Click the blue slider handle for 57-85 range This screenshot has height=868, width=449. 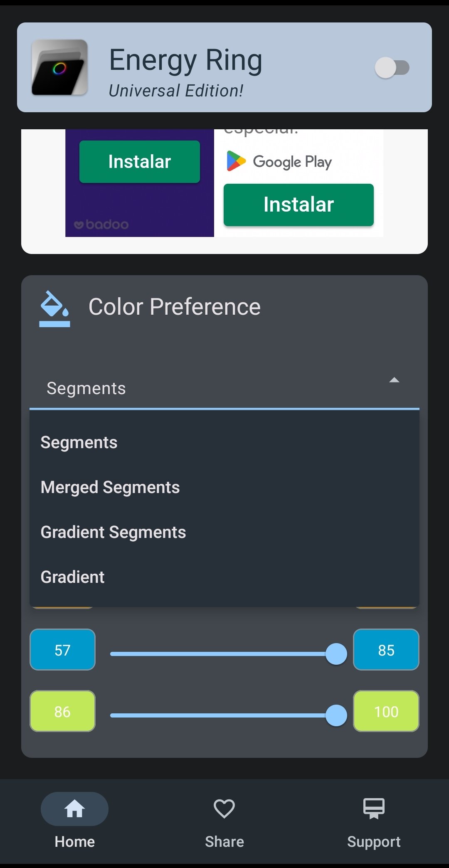click(336, 654)
